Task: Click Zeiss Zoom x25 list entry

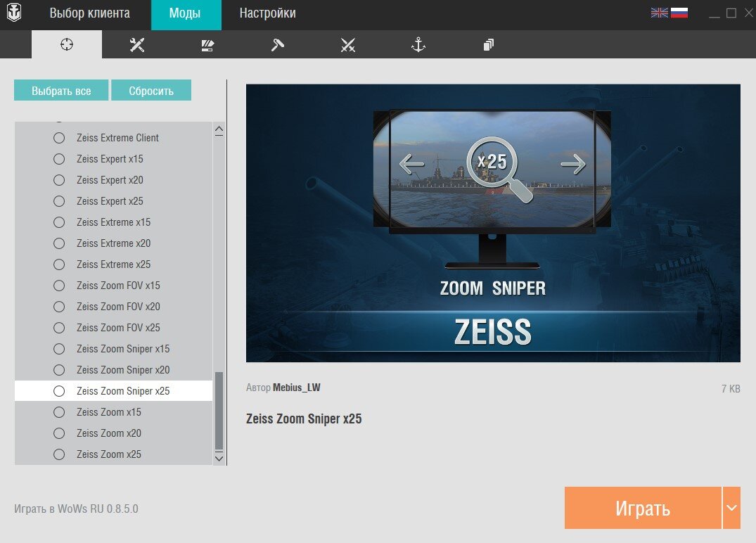Action: [x=113, y=454]
